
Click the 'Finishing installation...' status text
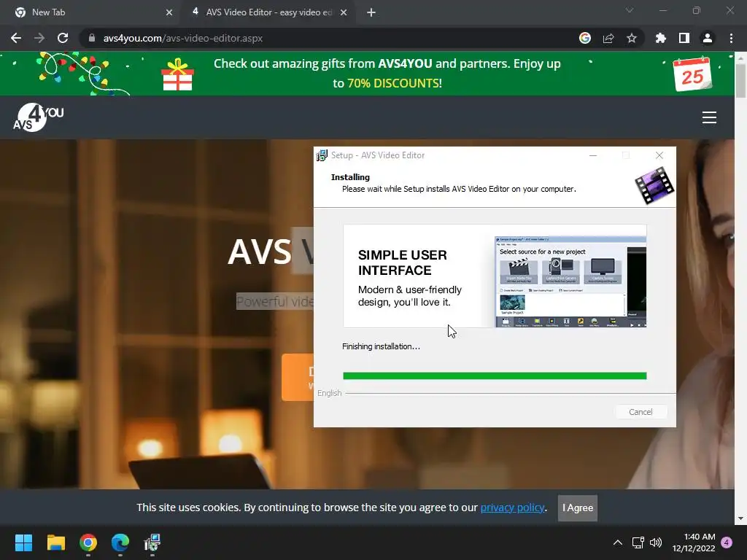tap(381, 346)
